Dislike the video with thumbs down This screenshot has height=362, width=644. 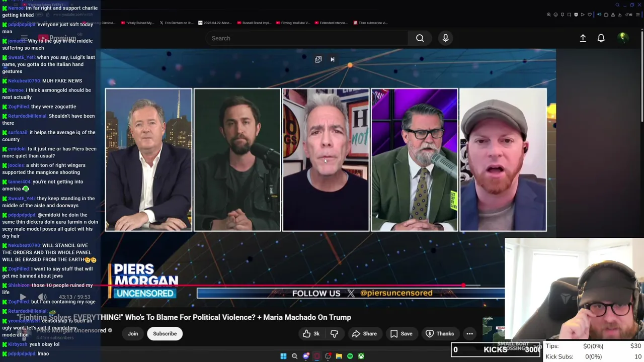pos(334,333)
